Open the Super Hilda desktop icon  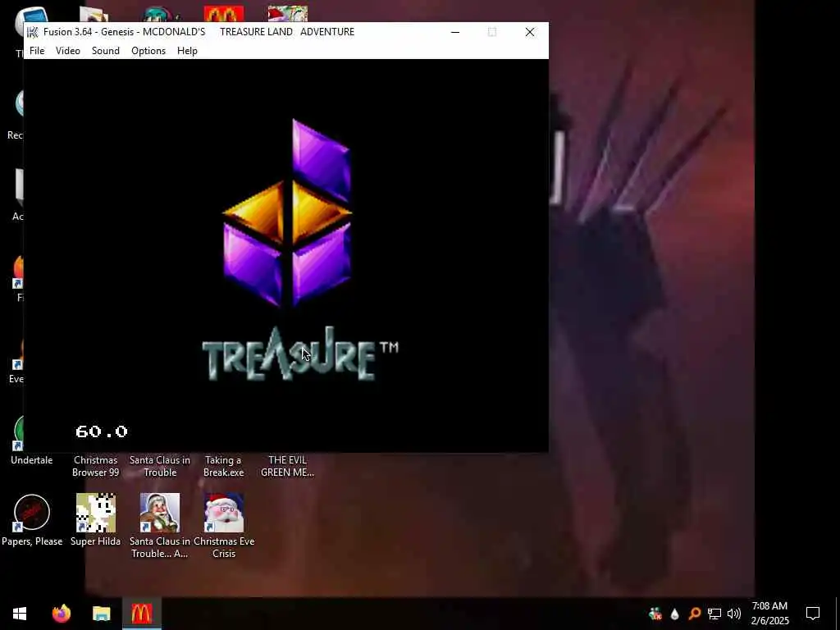pyautogui.click(x=96, y=513)
